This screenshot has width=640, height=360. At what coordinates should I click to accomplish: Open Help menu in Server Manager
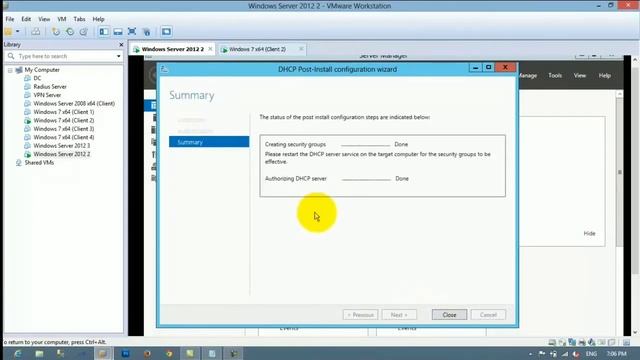[x=604, y=76]
